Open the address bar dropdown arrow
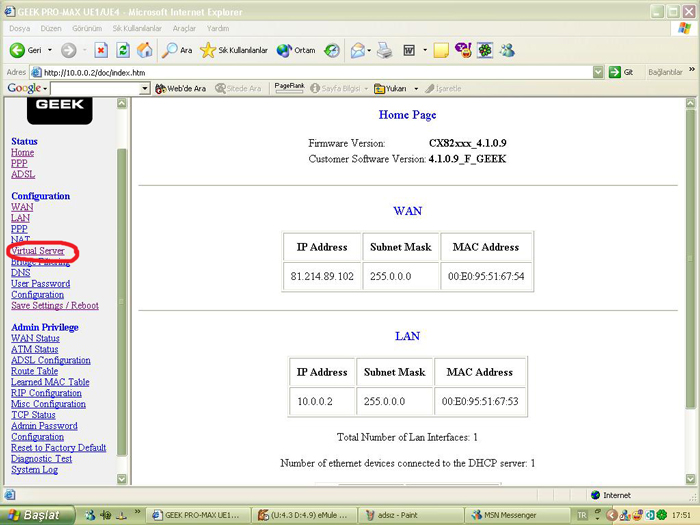The height and width of the screenshot is (525, 700). 598,72
